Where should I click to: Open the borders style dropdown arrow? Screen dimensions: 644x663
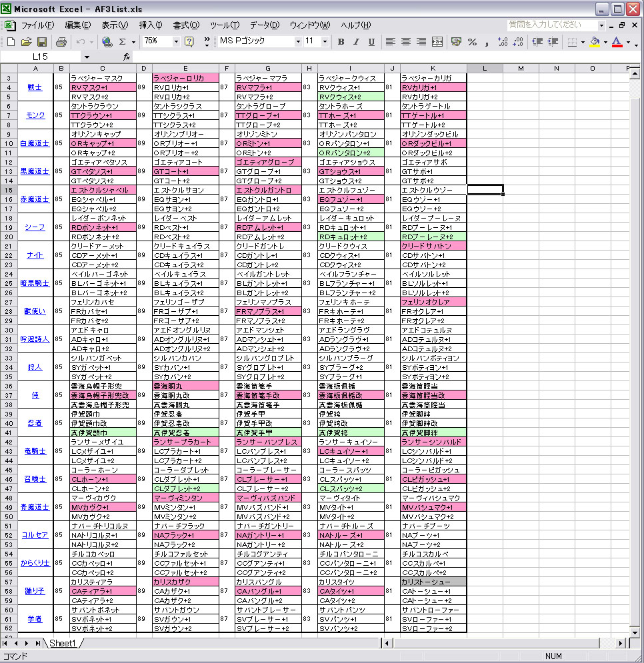point(583,42)
